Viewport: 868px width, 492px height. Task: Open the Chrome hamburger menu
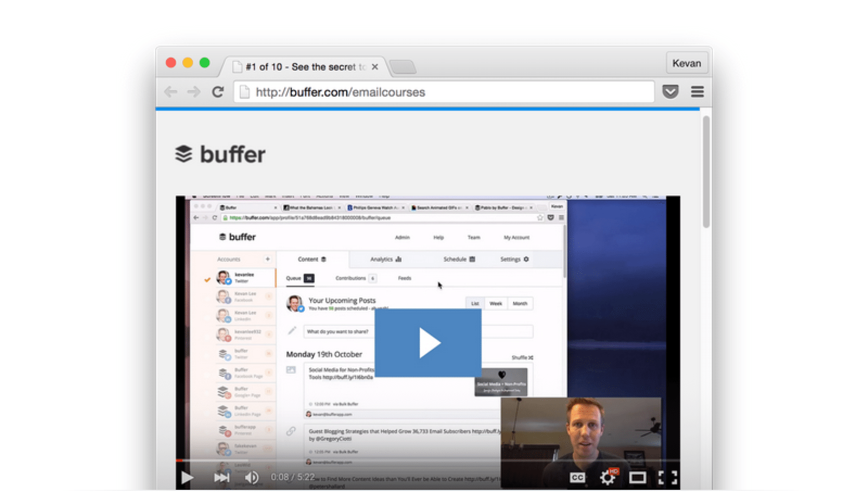(x=698, y=92)
